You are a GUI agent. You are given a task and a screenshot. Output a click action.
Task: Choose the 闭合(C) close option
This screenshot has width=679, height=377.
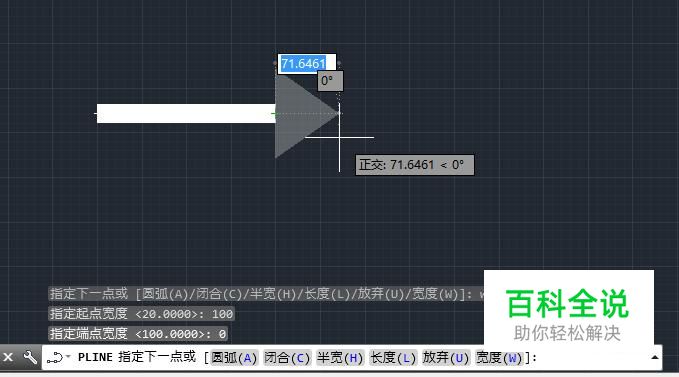point(287,358)
